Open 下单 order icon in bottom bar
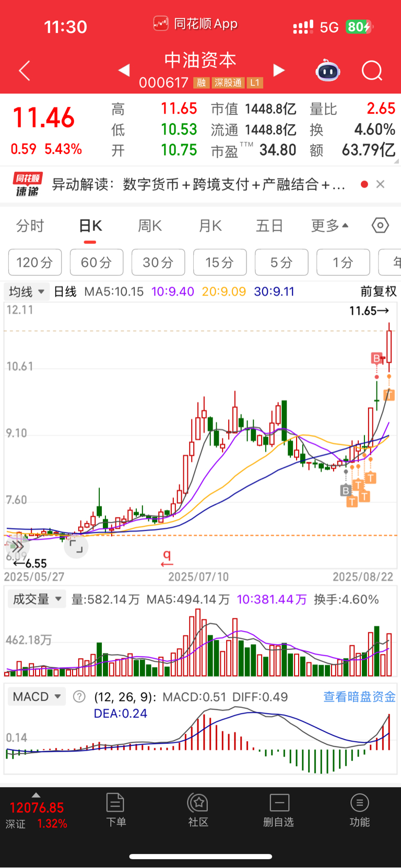 [x=115, y=810]
